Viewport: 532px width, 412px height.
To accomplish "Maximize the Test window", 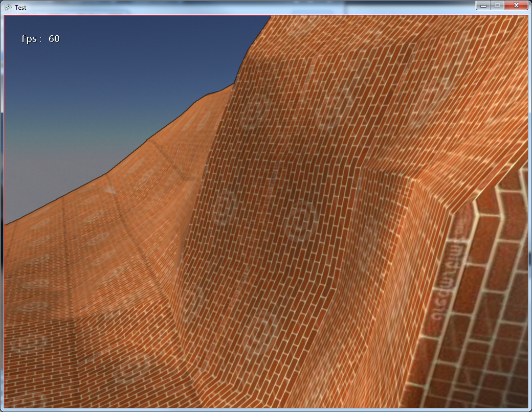I will click(497, 5).
